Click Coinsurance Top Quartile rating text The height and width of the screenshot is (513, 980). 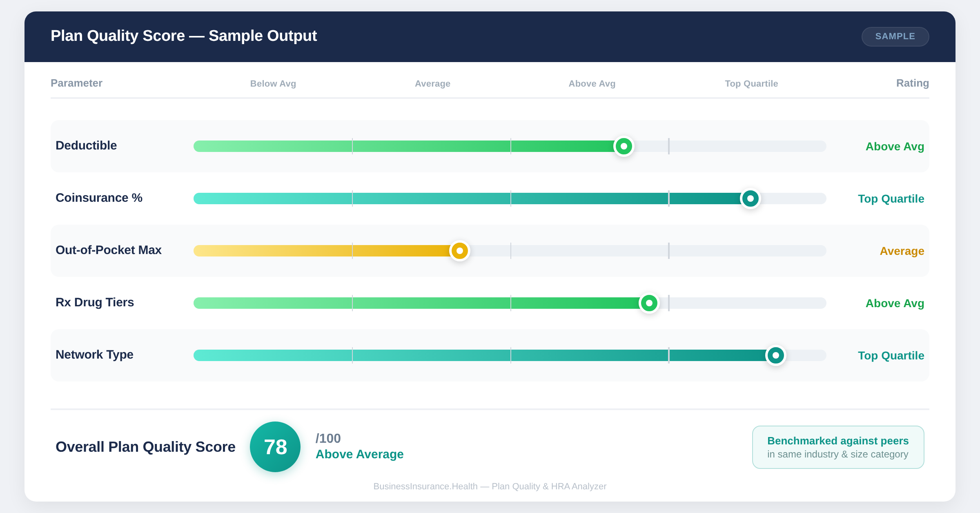pos(891,199)
